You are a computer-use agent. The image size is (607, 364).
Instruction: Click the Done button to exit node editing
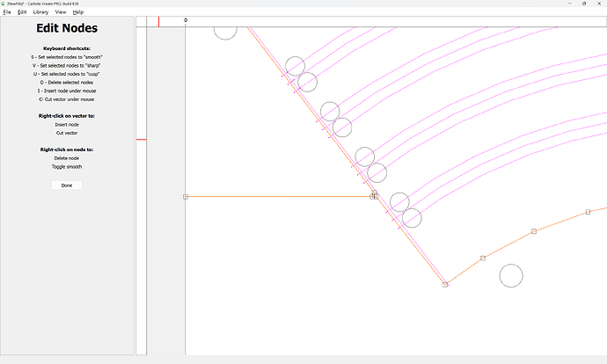[x=67, y=186]
